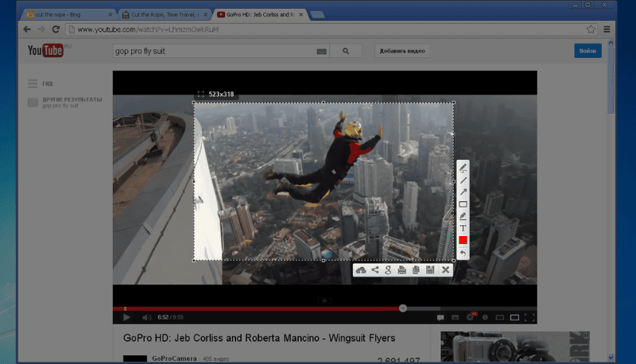The image size is (636, 364).
Task: Select the rectangle shape tool
Action: point(463,204)
